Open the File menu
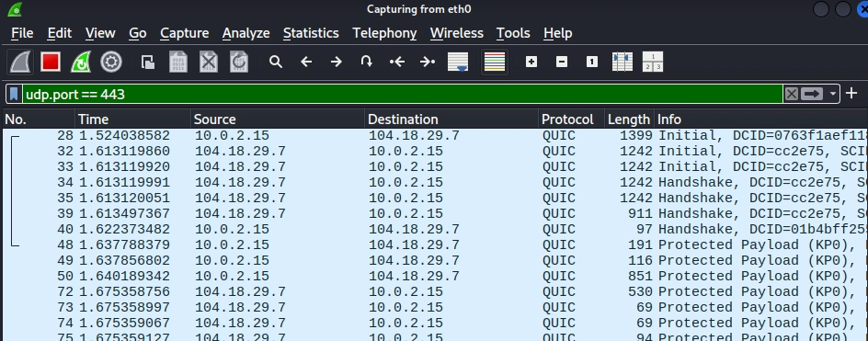The image size is (868, 341). [x=22, y=33]
